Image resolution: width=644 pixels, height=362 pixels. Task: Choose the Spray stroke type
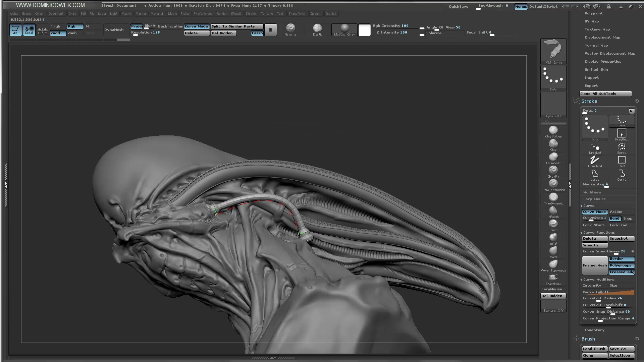[622, 147]
